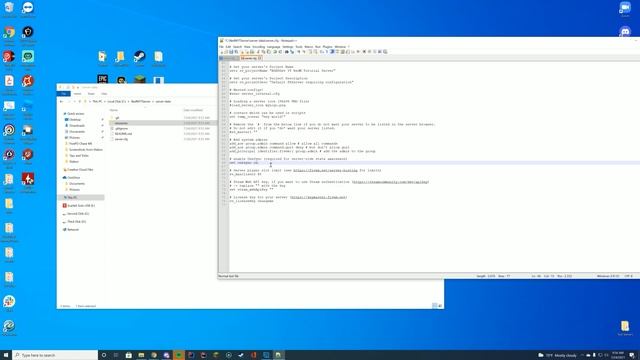Open the View ribbon tab in File Explorer
Viewport: 640px width, 360px height.
(104, 94)
